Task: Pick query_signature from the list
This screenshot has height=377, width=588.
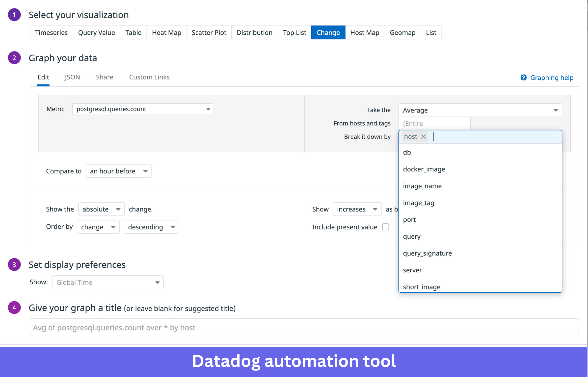Action: coord(480,253)
